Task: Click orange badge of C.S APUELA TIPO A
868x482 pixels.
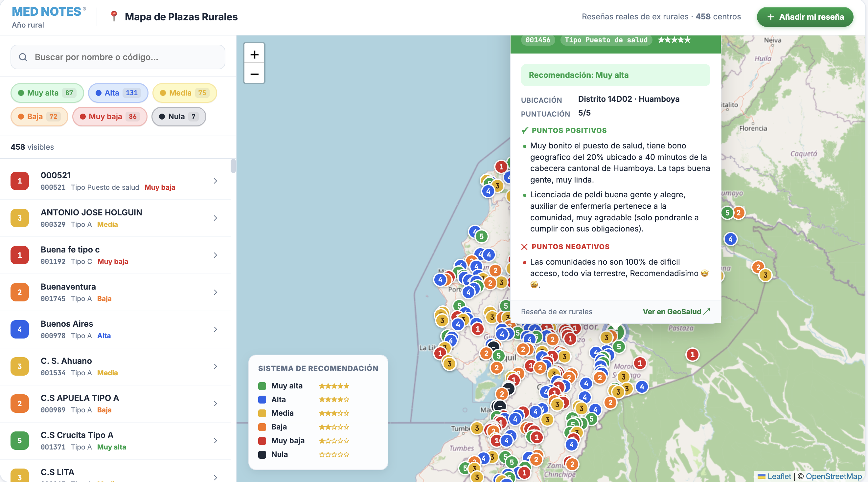Action: 19,403
